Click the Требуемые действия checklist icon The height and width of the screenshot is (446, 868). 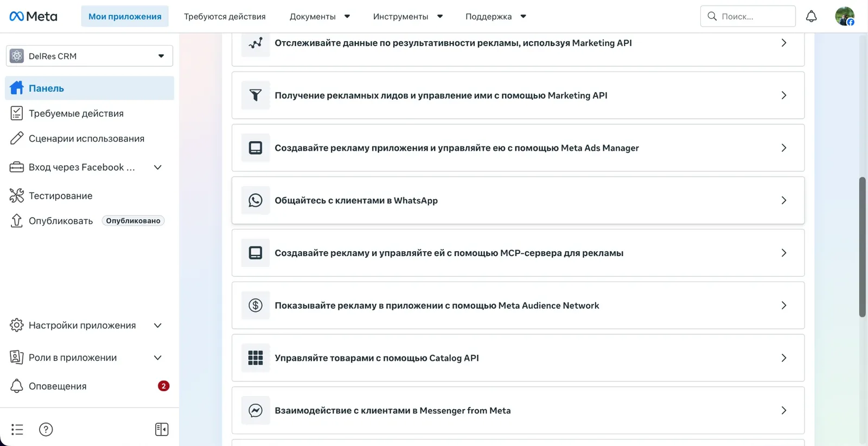coord(17,113)
